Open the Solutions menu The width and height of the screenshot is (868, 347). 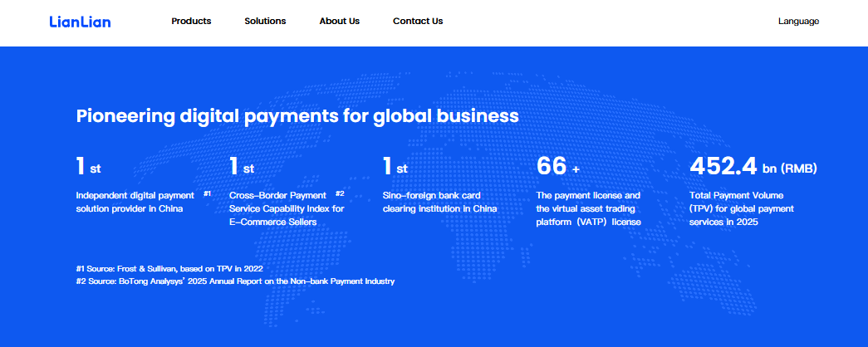tap(265, 21)
